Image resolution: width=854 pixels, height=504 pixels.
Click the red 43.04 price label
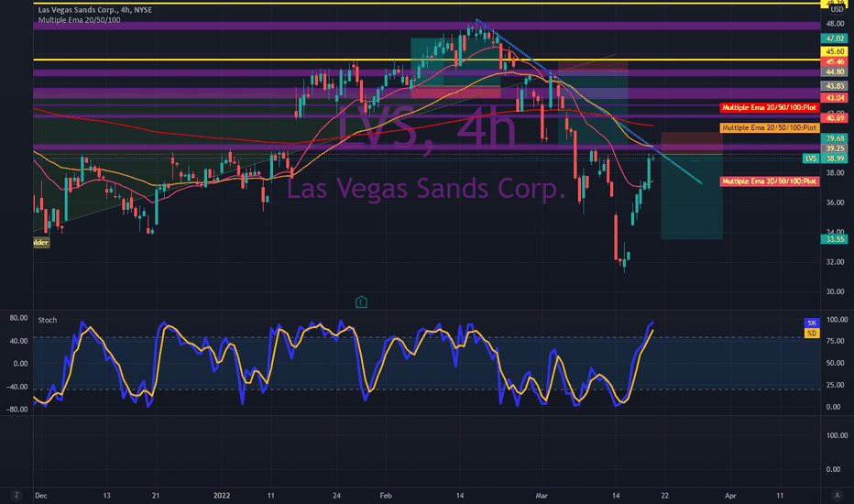pos(835,98)
